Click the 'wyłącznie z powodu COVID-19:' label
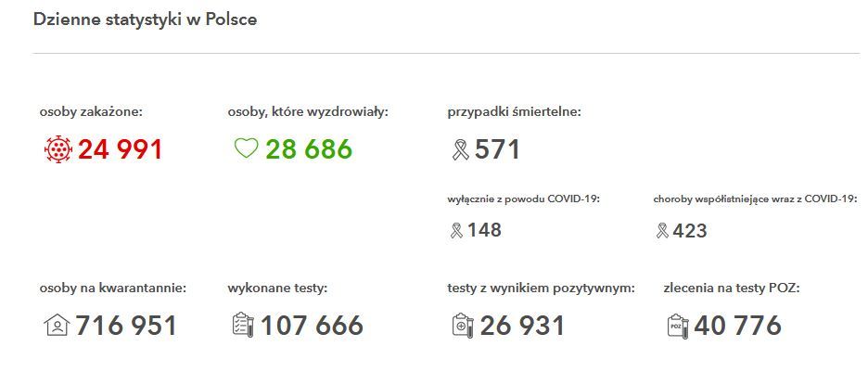 [x=523, y=199]
